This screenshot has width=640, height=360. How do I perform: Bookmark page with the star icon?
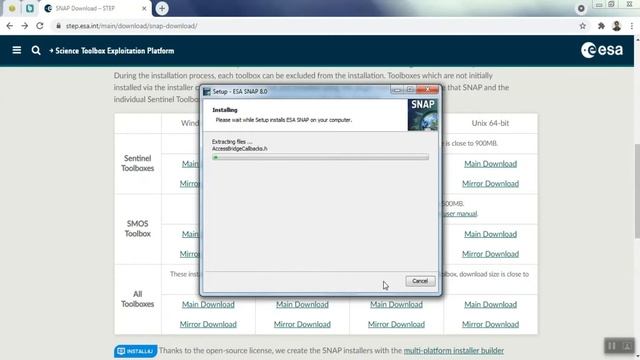[x=582, y=26]
